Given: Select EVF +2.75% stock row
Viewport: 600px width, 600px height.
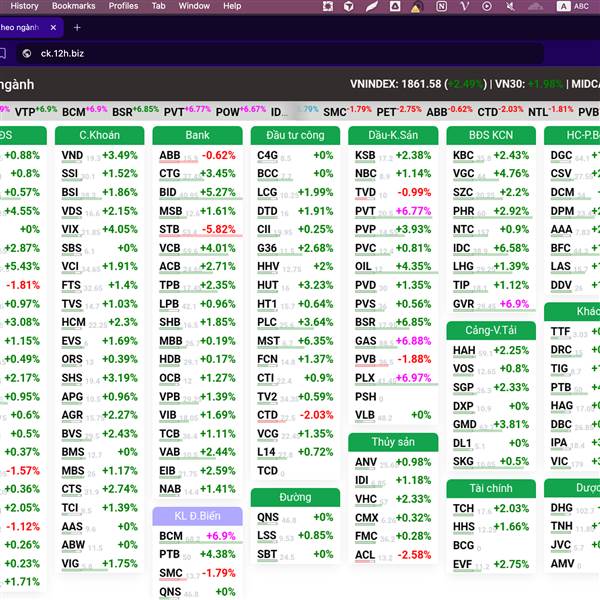Looking at the screenshot, I should [x=491, y=564].
